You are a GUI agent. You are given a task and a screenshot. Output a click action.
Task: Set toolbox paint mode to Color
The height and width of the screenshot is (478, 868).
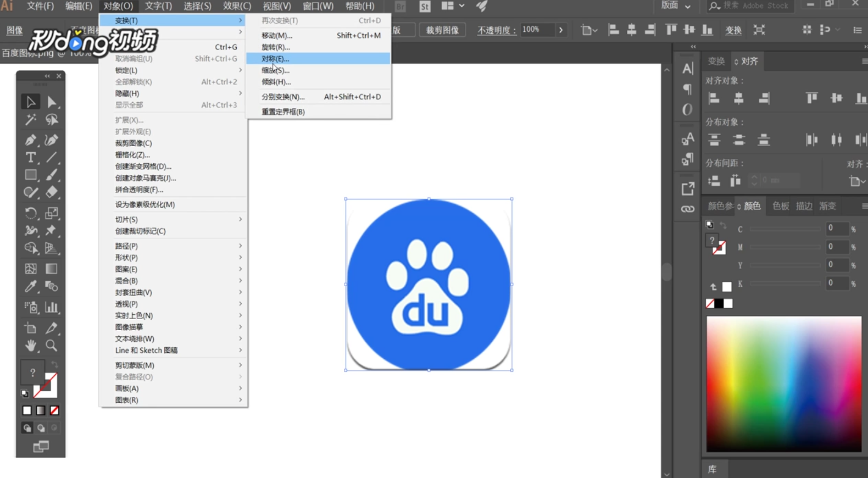point(27,410)
